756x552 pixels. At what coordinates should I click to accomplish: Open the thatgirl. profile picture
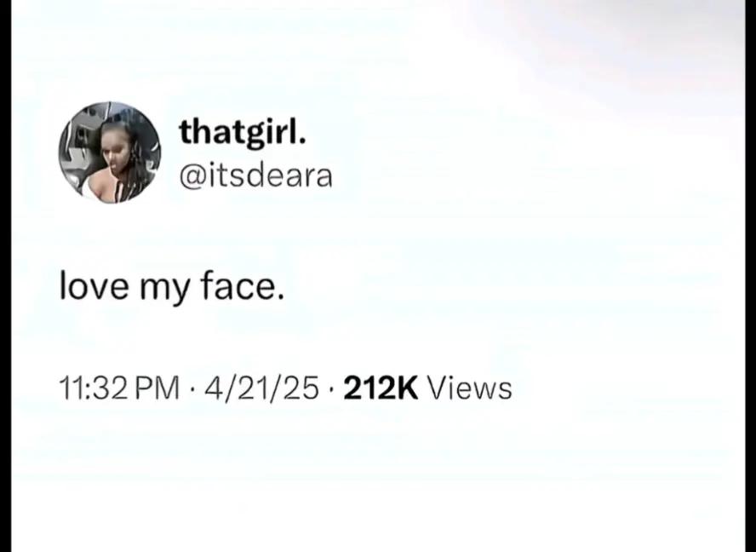coord(110,152)
